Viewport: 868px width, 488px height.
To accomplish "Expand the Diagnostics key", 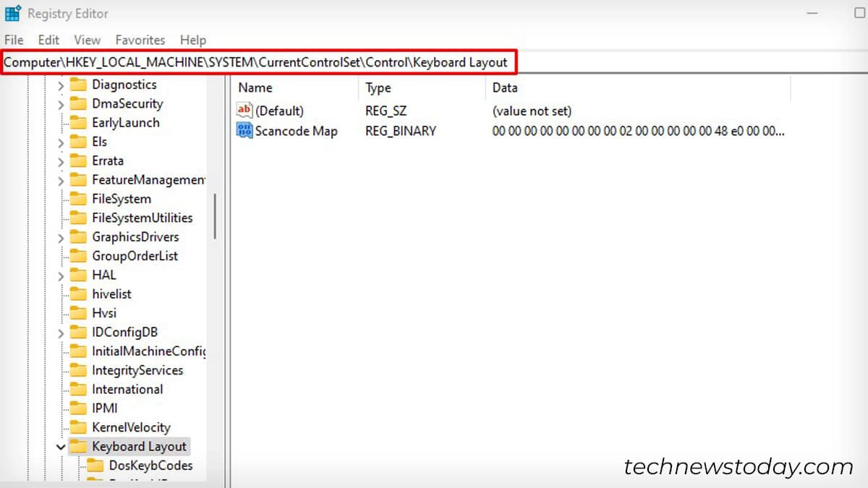I will pos(61,85).
